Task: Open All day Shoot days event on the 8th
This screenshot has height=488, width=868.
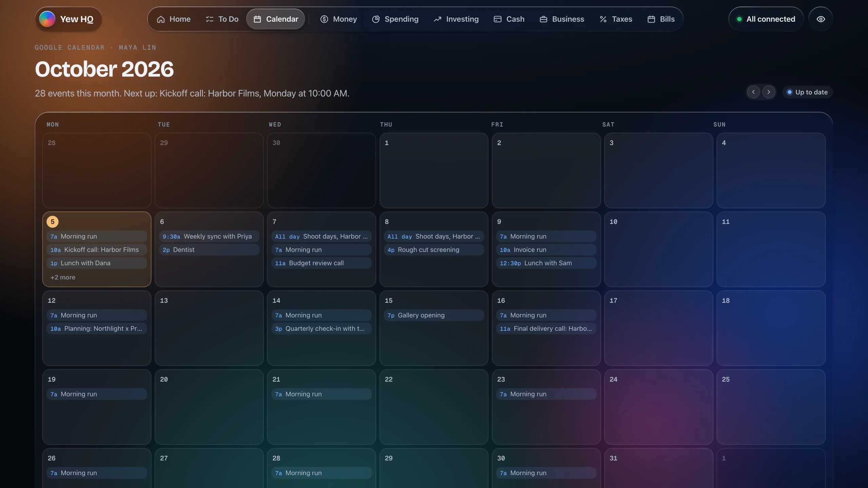Action: [434, 237]
